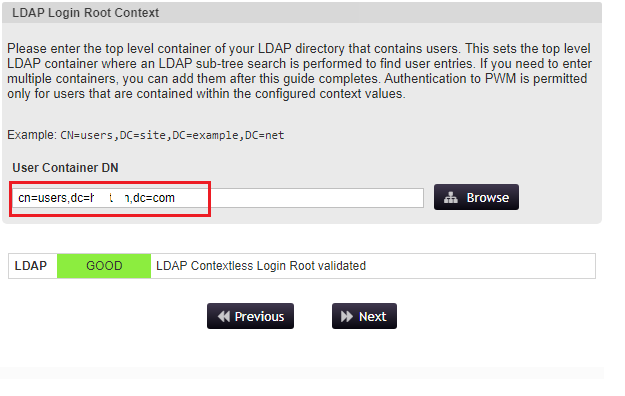Click the light gray footer strip

(302, 372)
